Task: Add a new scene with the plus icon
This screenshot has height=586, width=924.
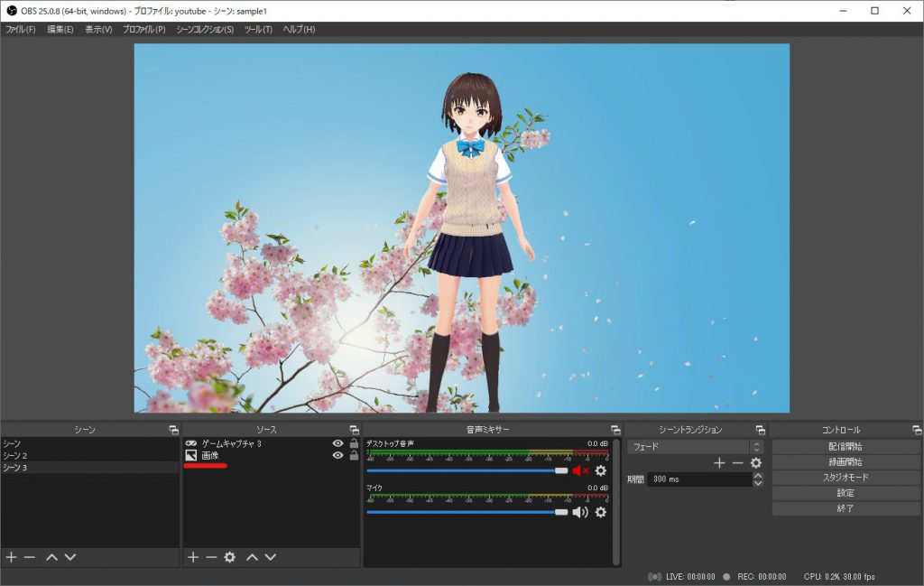Action: tap(11, 557)
